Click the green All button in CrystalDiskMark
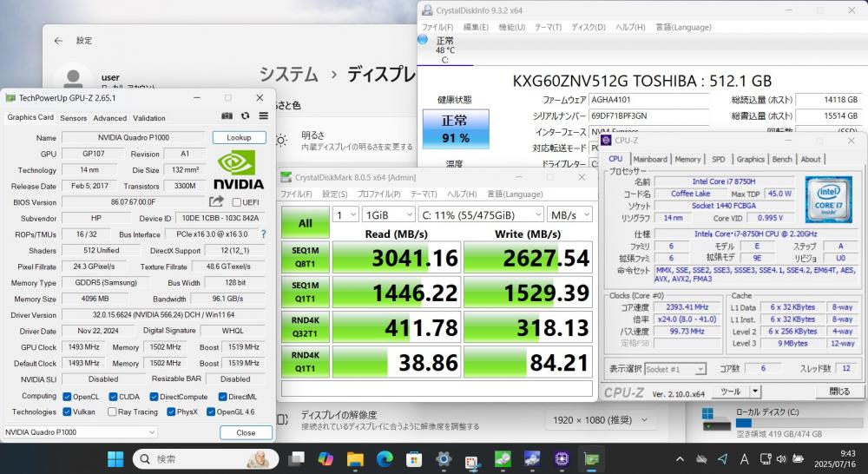The width and height of the screenshot is (868, 474). [x=305, y=222]
